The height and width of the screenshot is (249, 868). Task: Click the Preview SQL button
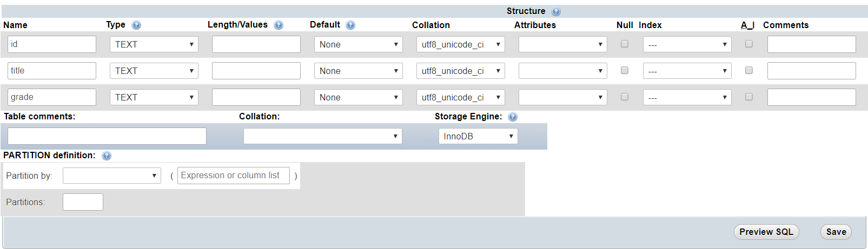766,232
